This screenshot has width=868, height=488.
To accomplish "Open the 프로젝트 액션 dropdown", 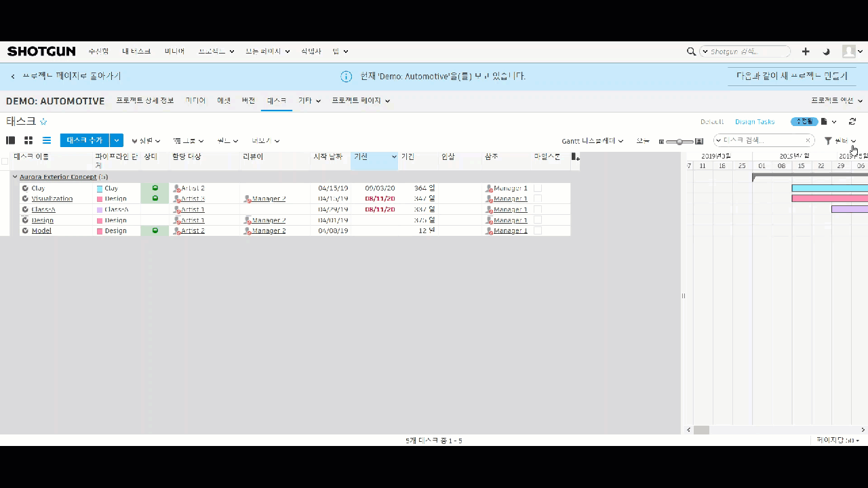I will [837, 100].
